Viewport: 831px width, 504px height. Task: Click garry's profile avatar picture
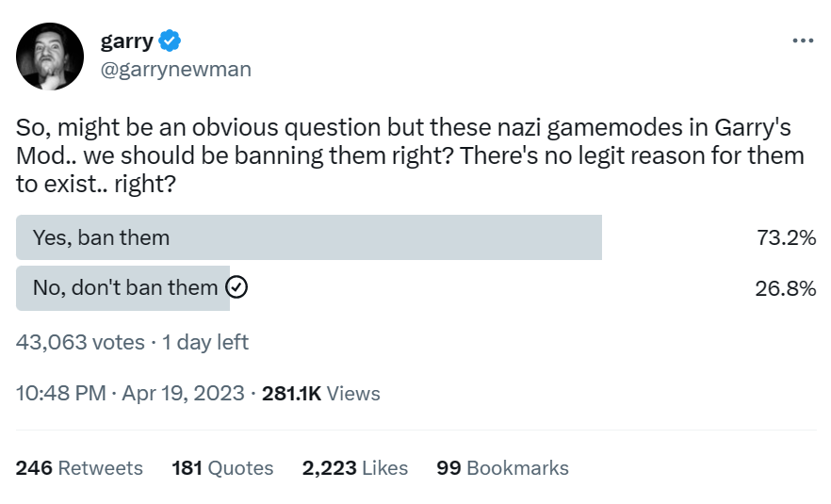click(x=49, y=57)
